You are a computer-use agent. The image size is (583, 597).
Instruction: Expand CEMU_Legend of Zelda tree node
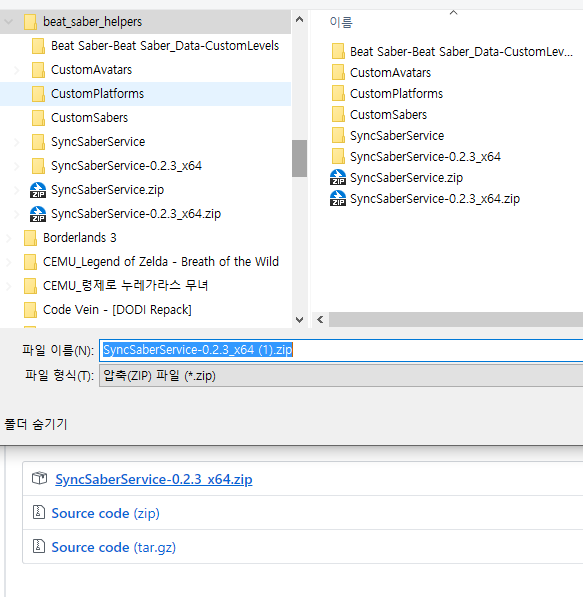click(x=8, y=262)
